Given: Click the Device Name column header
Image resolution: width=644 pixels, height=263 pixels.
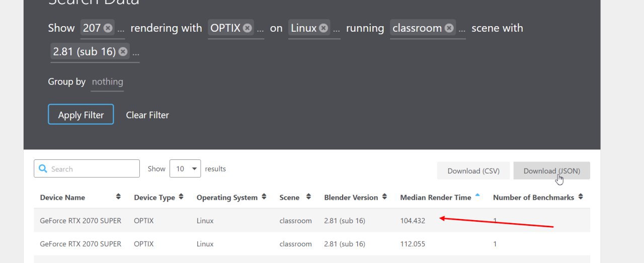Looking at the screenshot, I should coord(62,197).
